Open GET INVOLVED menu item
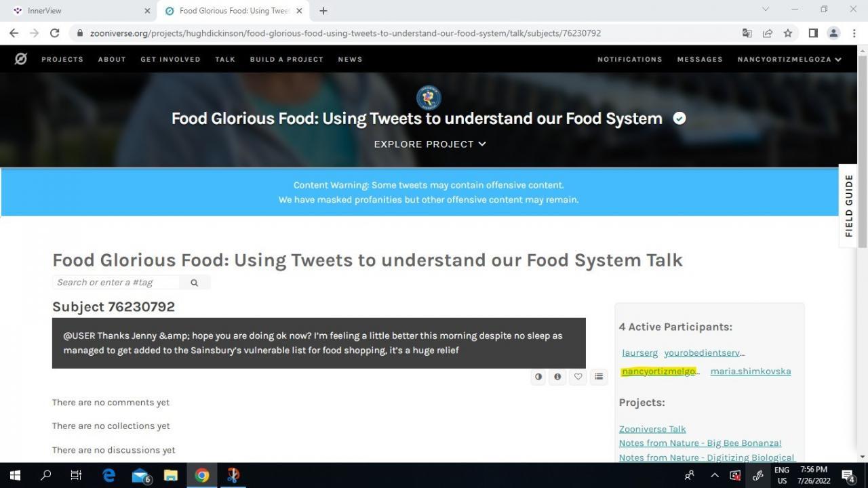This screenshot has height=488, width=868. point(170,59)
